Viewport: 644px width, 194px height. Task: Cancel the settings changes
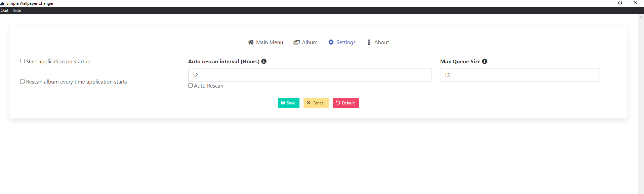pos(316,103)
